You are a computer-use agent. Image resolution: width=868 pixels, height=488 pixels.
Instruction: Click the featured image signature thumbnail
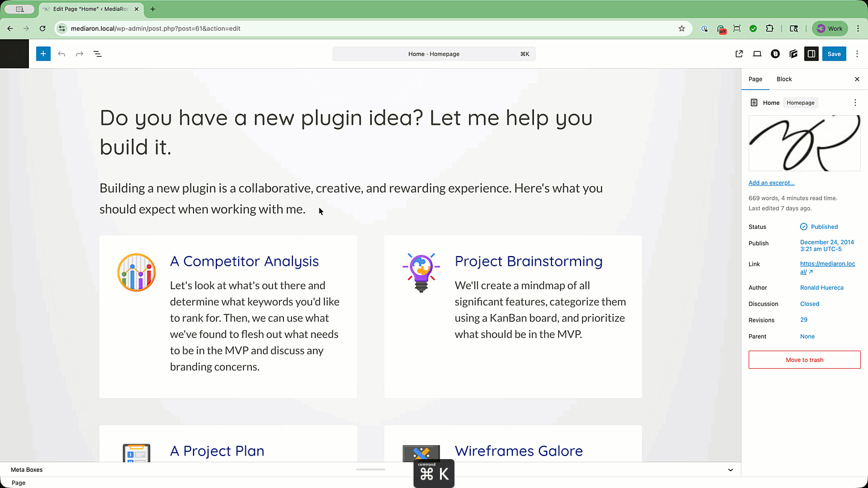(804, 143)
